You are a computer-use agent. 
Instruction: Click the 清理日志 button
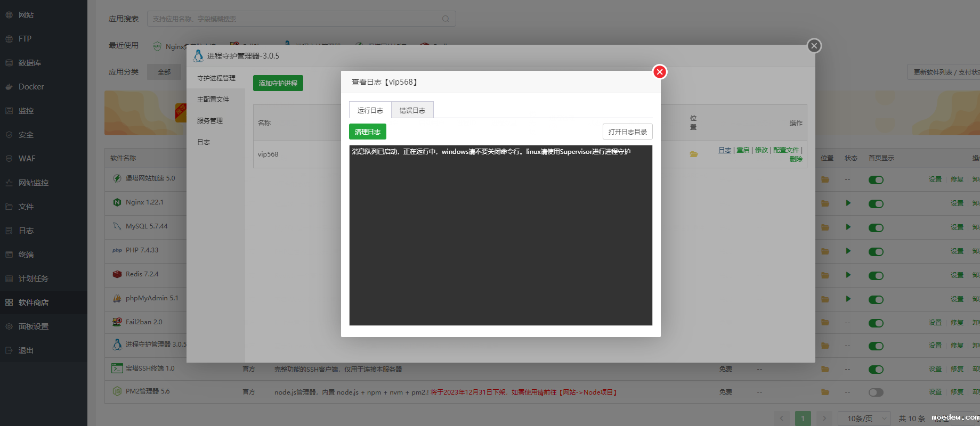(x=367, y=132)
